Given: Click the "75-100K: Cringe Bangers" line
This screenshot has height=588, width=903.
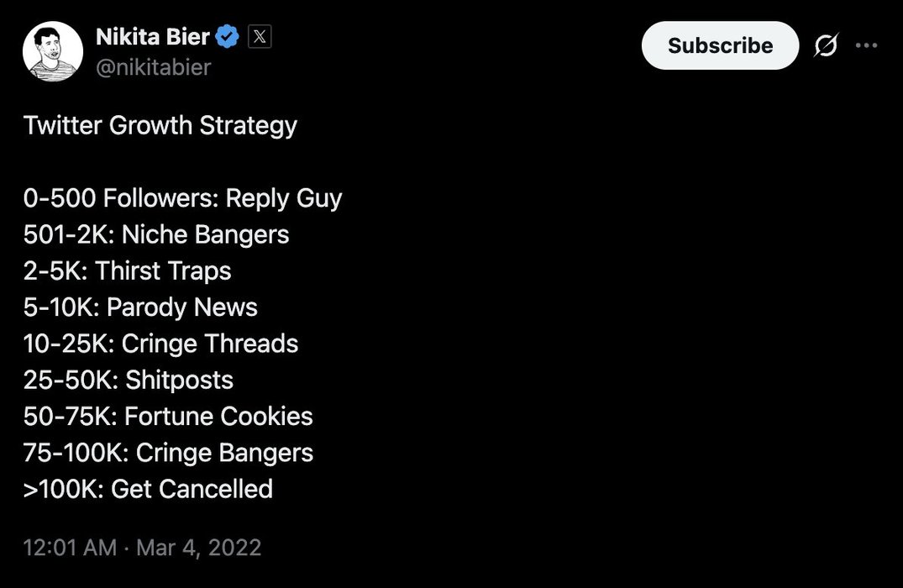Looking at the screenshot, I should click(168, 453).
